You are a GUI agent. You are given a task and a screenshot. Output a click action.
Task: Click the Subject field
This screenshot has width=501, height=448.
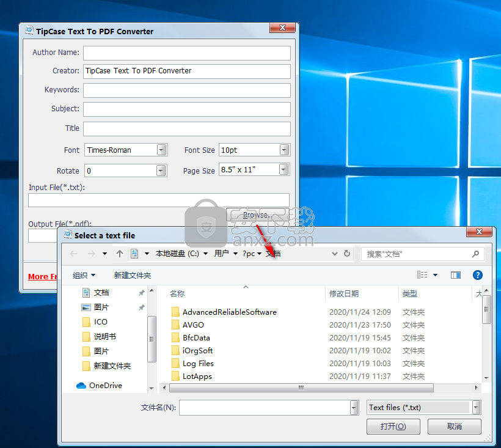click(x=187, y=109)
